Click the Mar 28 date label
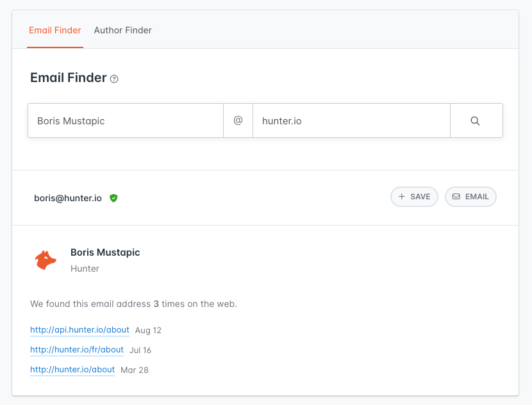 click(x=135, y=370)
